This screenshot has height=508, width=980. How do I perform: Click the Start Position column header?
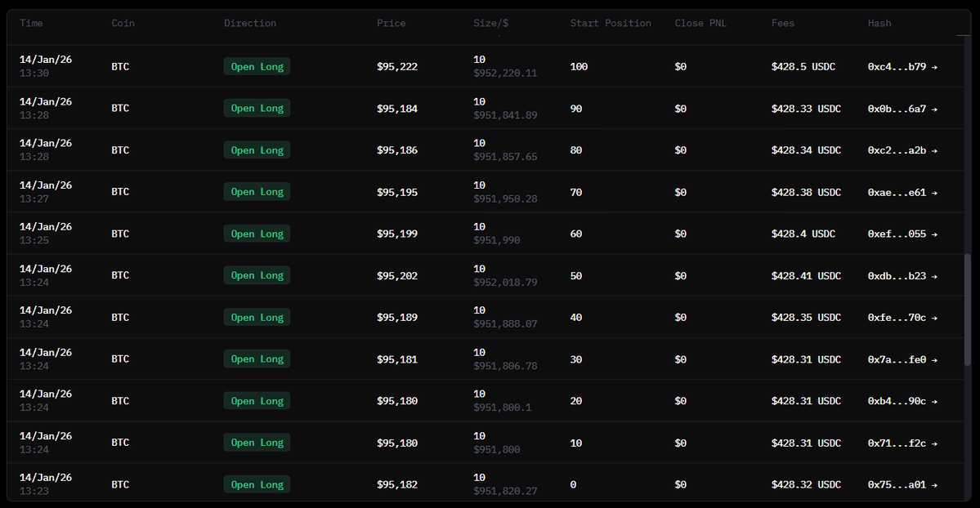[610, 24]
